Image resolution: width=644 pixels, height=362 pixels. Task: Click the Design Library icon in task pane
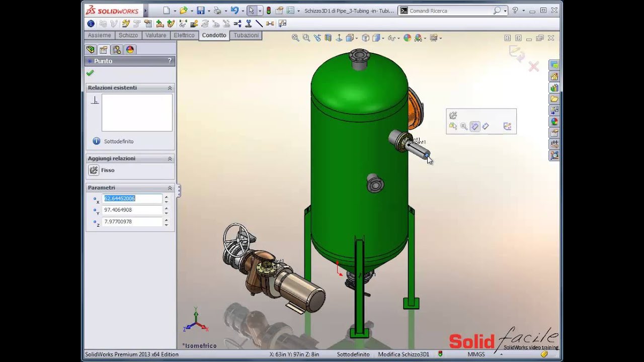point(554,87)
